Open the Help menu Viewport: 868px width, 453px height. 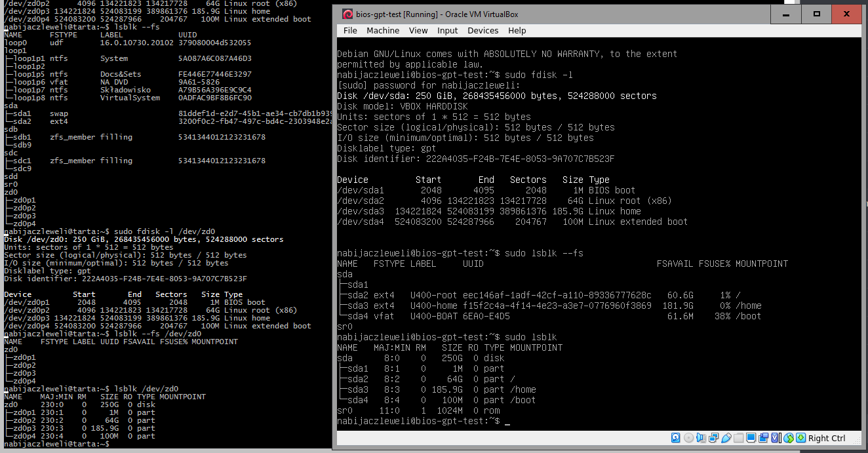tap(517, 31)
